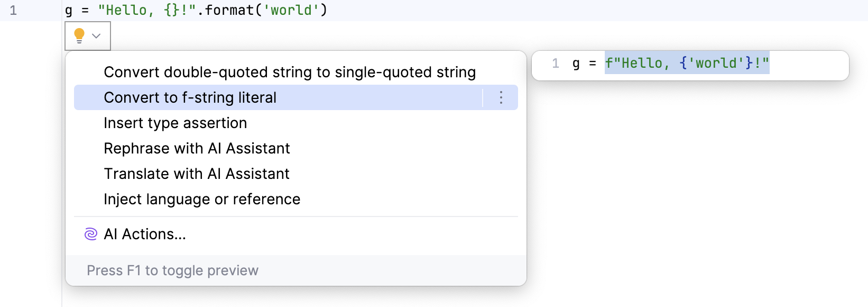Screen dimensions: 868x307
Task: Select Convert to f-string literal
Action: pos(190,97)
